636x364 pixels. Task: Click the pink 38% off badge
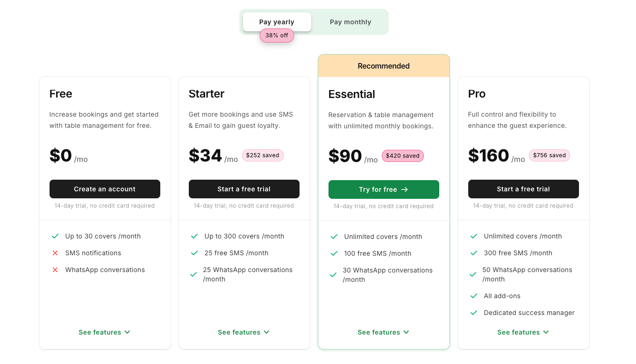(x=277, y=35)
